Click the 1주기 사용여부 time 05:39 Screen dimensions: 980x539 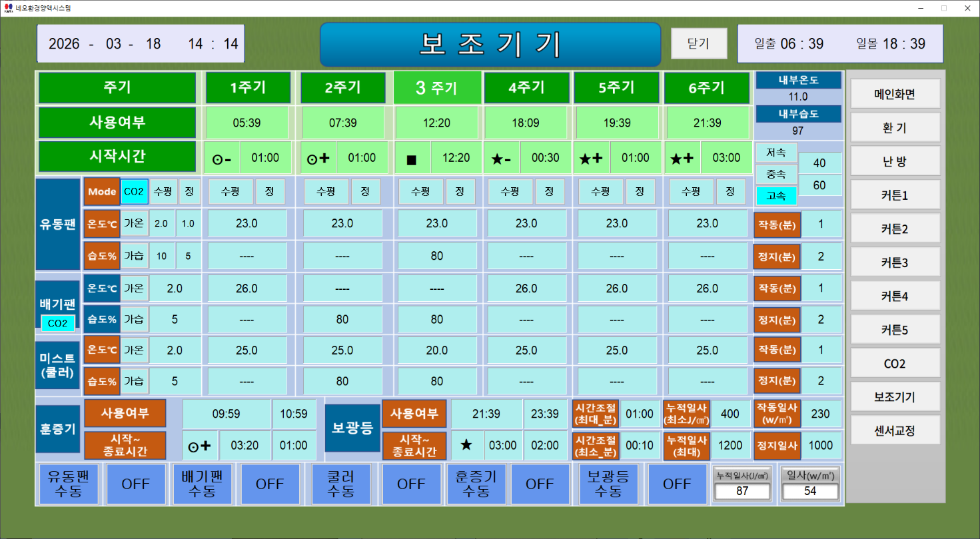point(246,123)
